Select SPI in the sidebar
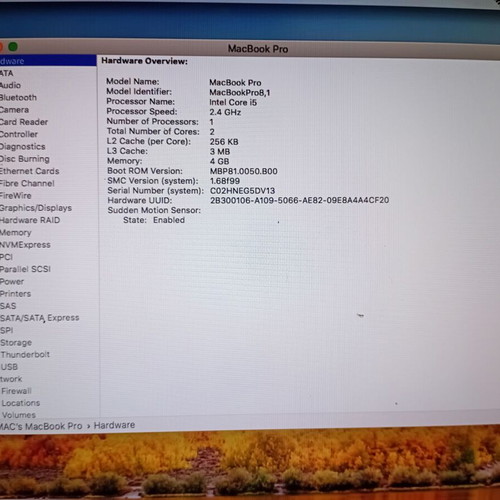The width and height of the screenshot is (500, 500). tap(6, 330)
